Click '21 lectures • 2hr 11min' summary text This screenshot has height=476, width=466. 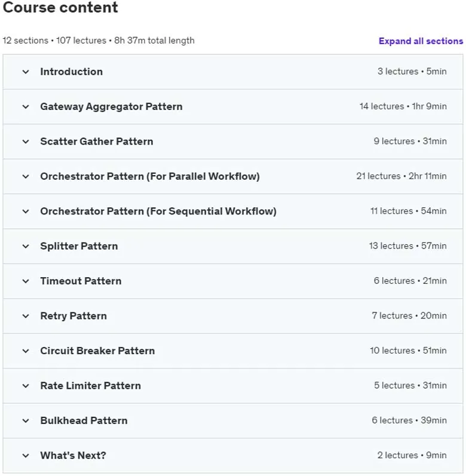[401, 176]
